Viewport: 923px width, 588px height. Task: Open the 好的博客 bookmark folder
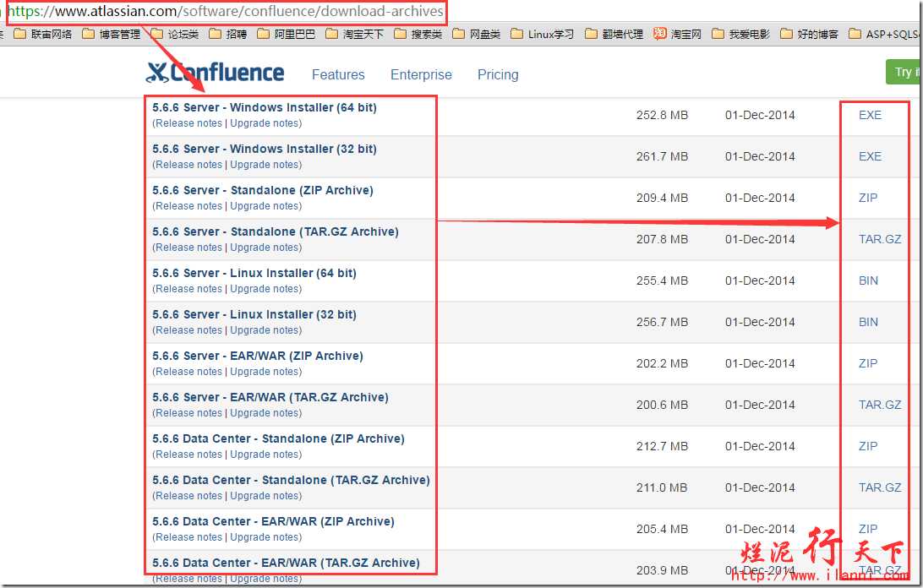pos(809,34)
